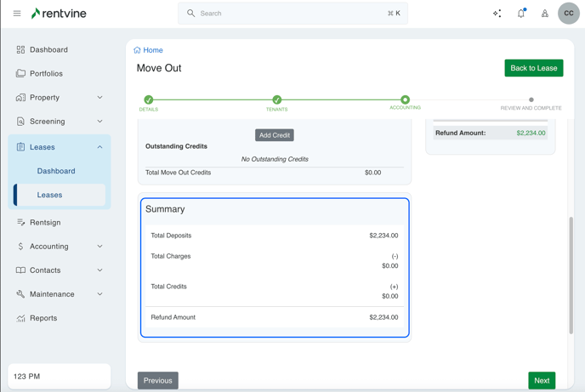Click Next to proceed to review

tap(542, 380)
